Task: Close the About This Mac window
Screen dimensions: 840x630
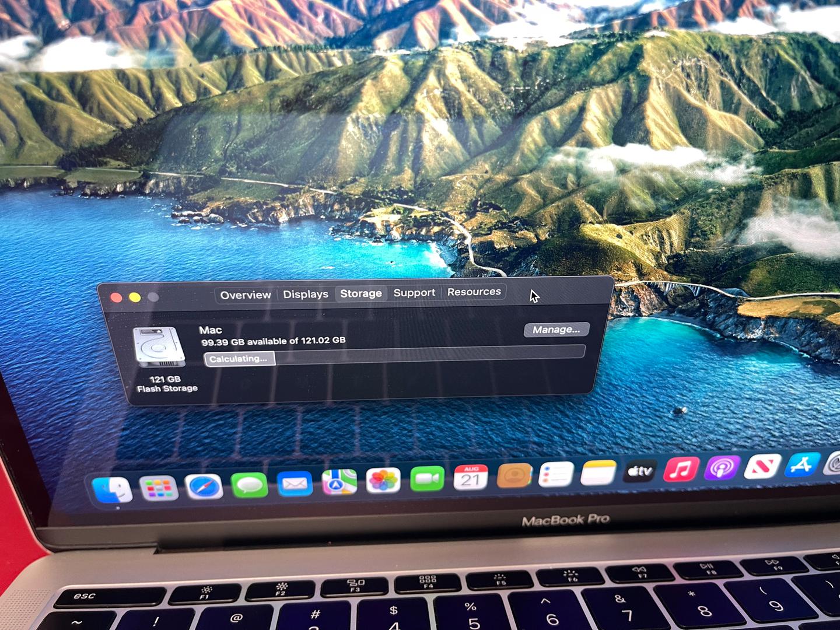Action: click(x=117, y=297)
